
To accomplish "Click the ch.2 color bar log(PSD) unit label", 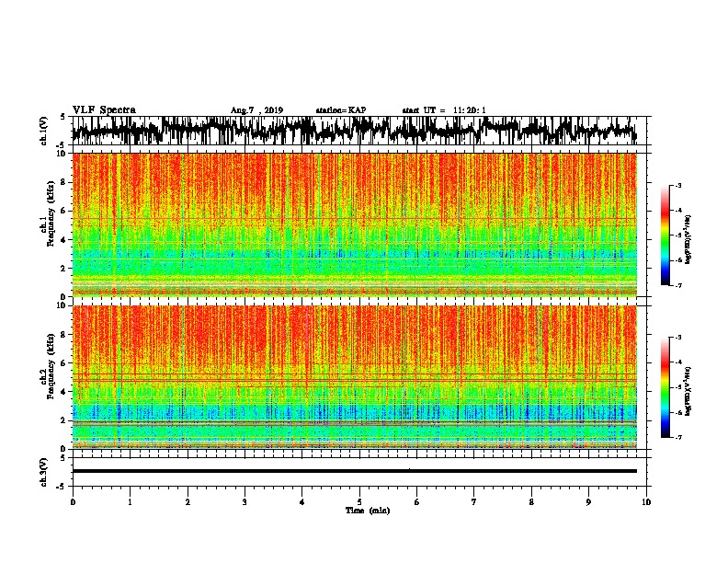I will [688, 391].
